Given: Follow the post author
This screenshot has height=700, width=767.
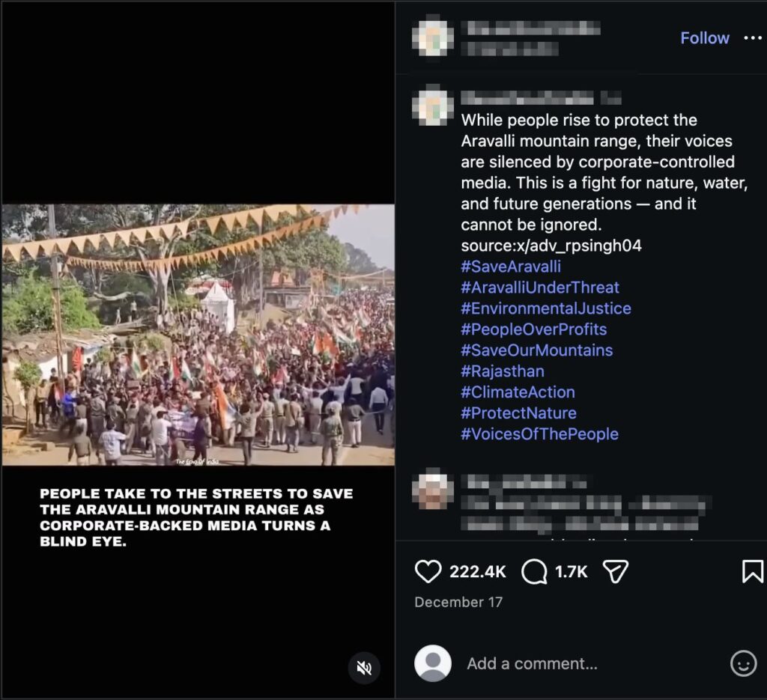Looking at the screenshot, I should [704, 38].
